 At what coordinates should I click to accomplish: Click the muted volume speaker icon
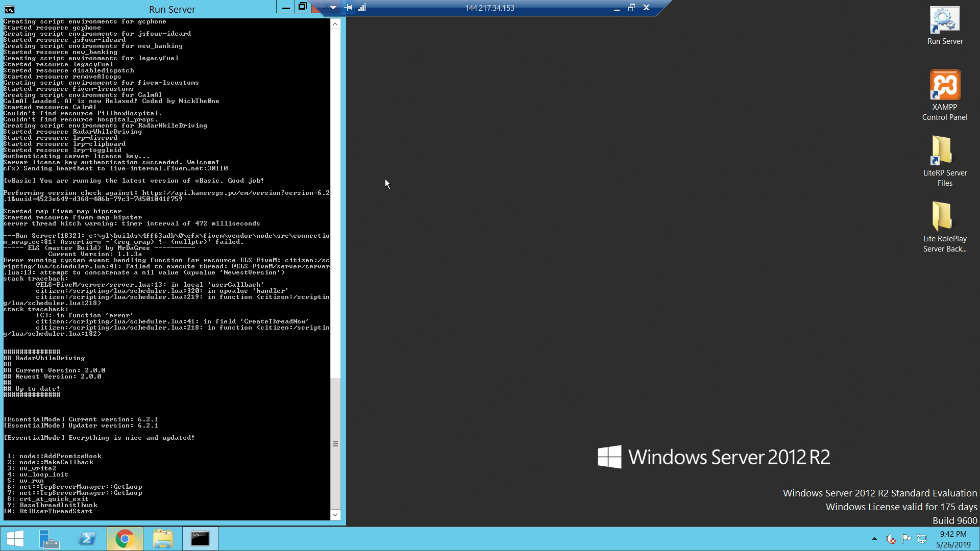(891, 539)
